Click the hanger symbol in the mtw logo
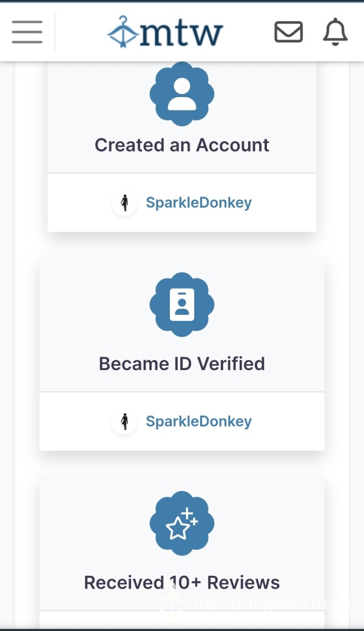364x631 pixels. coord(123,32)
